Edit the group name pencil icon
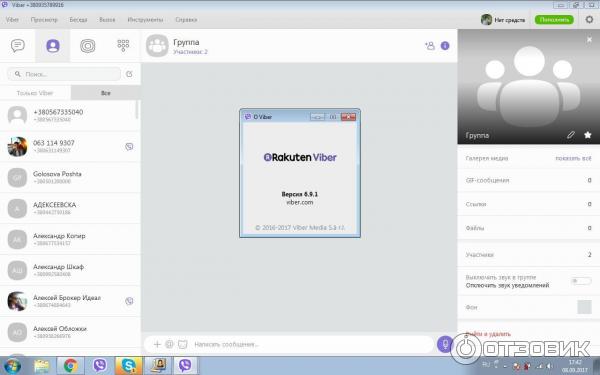The image size is (600, 375). tap(571, 135)
